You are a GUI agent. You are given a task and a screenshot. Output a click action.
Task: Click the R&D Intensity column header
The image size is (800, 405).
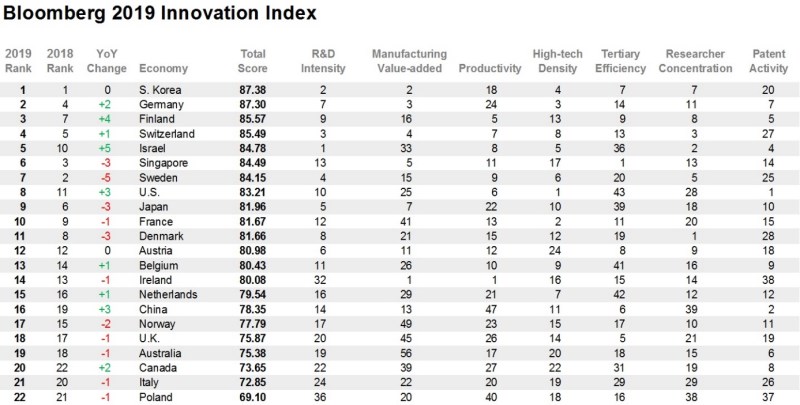(x=323, y=60)
